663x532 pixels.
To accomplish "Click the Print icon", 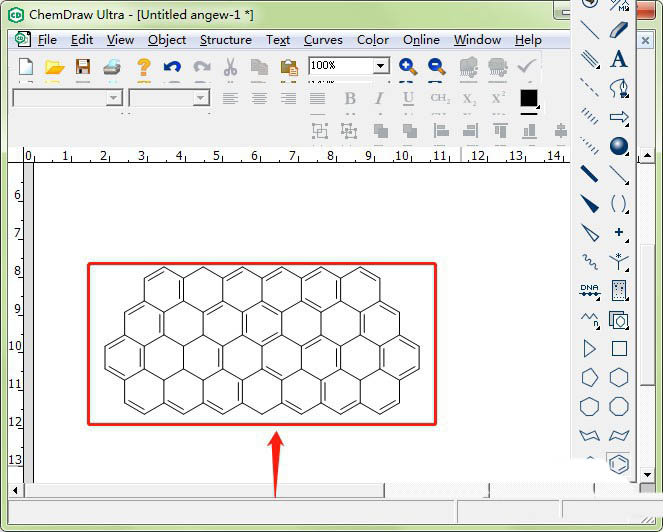I will tap(112, 67).
